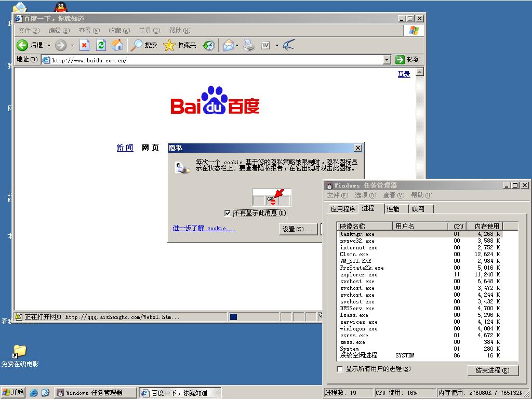
Task: Open 文件 menu in Internet Explorer
Action: tap(29, 31)
